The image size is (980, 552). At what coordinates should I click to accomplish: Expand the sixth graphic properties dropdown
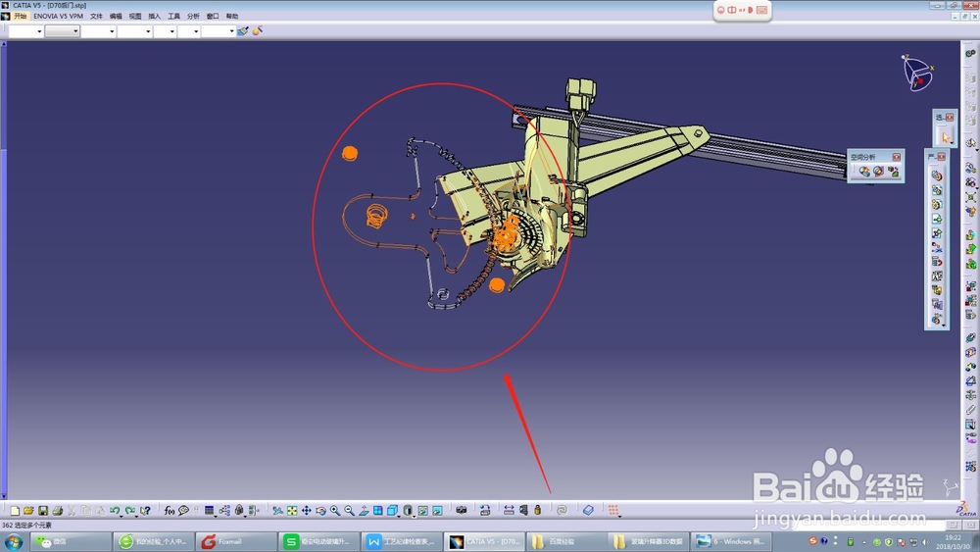point(196,31)
